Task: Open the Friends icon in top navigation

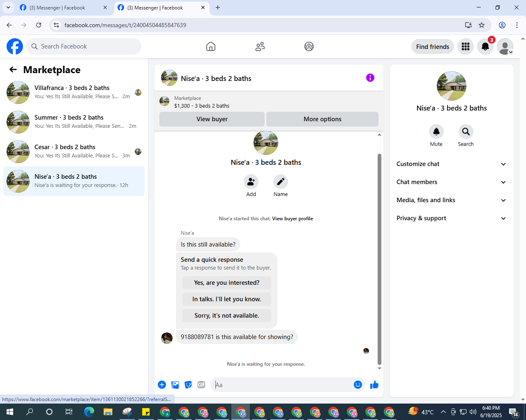Action: pos(260,46)
